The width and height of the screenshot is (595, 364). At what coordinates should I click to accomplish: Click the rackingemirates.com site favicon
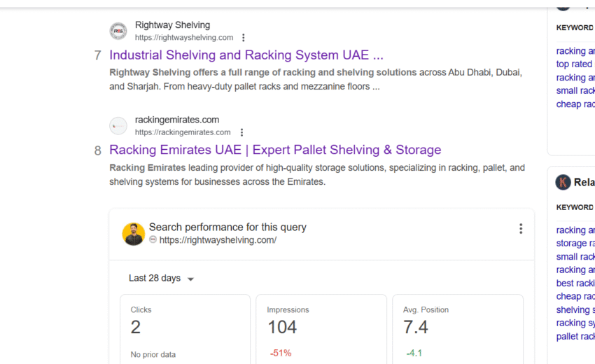point(118,126)
